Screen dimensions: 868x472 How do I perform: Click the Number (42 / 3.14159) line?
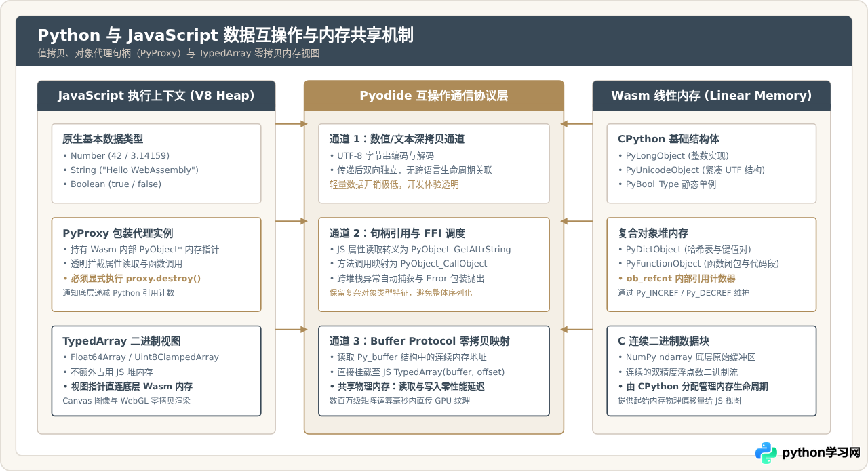point(116,156)
